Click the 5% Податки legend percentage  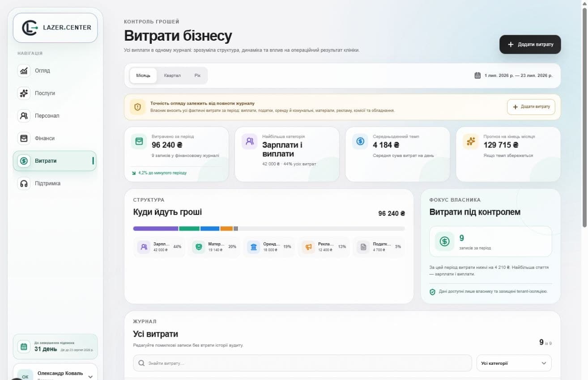click(x=398, y=246)
